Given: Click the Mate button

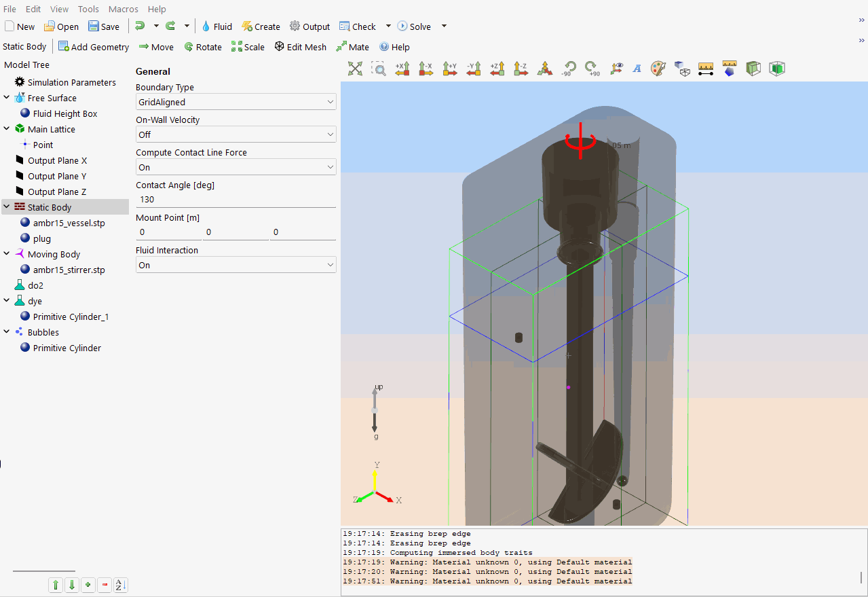Looking at the screenshot, I should click(352, 47).
